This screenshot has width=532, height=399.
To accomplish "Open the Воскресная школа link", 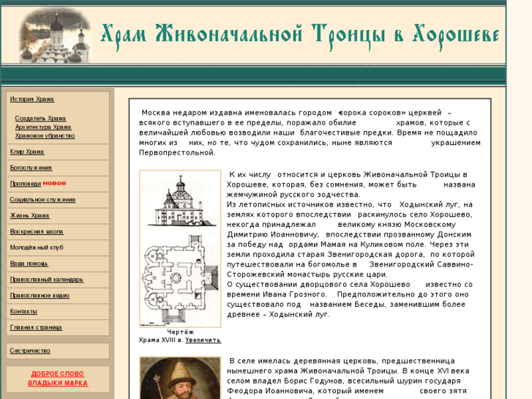I will 37,231.
